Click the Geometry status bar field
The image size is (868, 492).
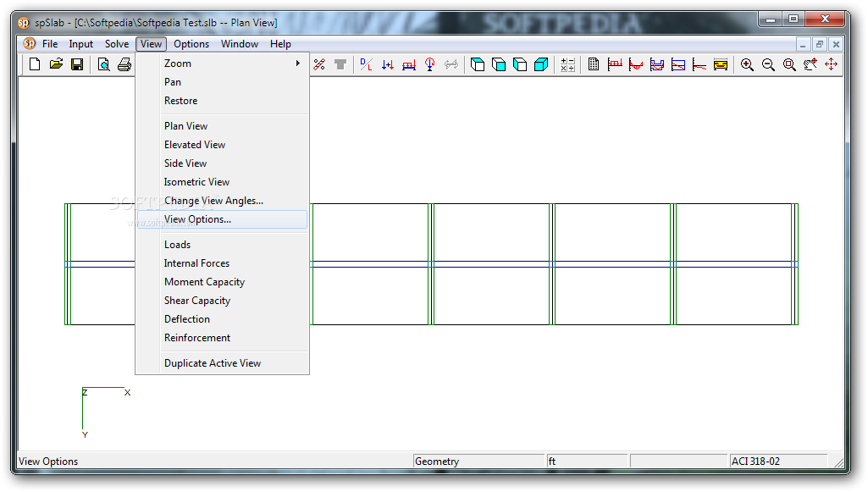479,461
